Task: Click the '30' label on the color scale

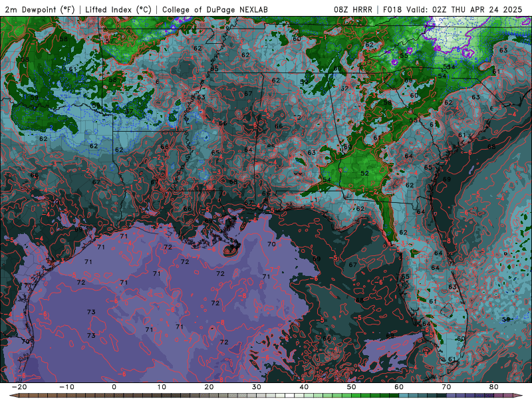Action: [257, 387]
